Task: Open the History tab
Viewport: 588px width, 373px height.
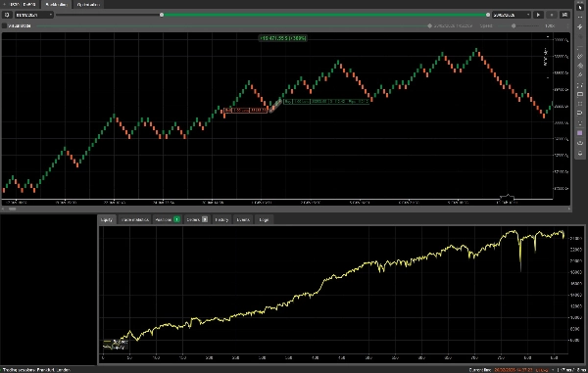Action: [x=221, y=220]
